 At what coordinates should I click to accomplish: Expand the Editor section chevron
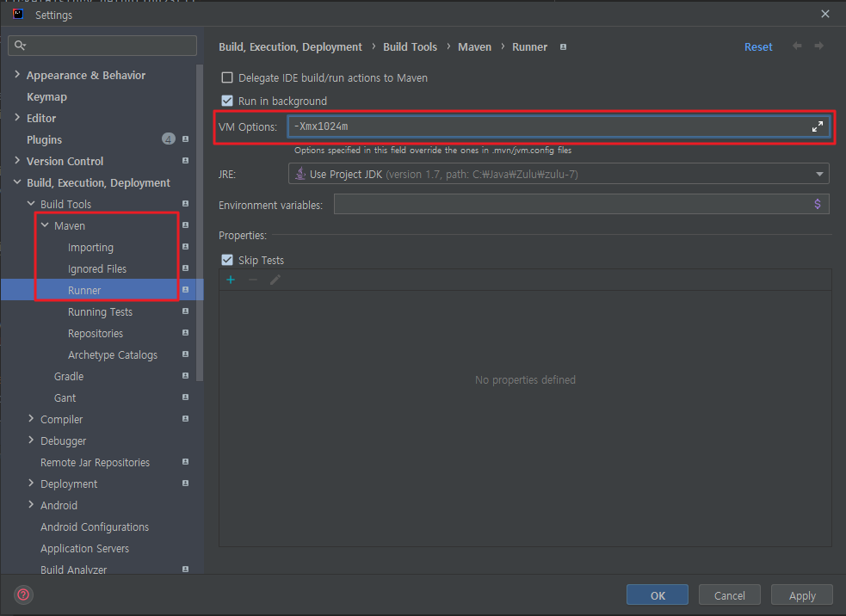tap(17, 118)
